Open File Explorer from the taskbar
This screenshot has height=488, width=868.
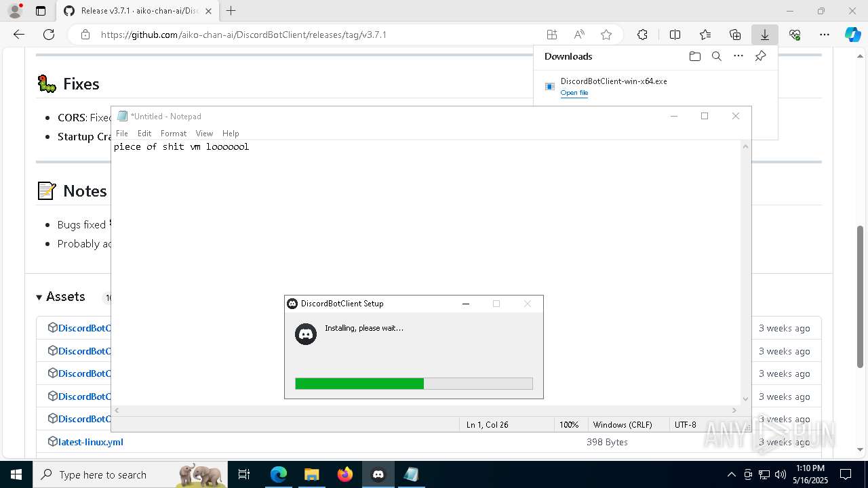pyautogui.click(x=312, y=474)
